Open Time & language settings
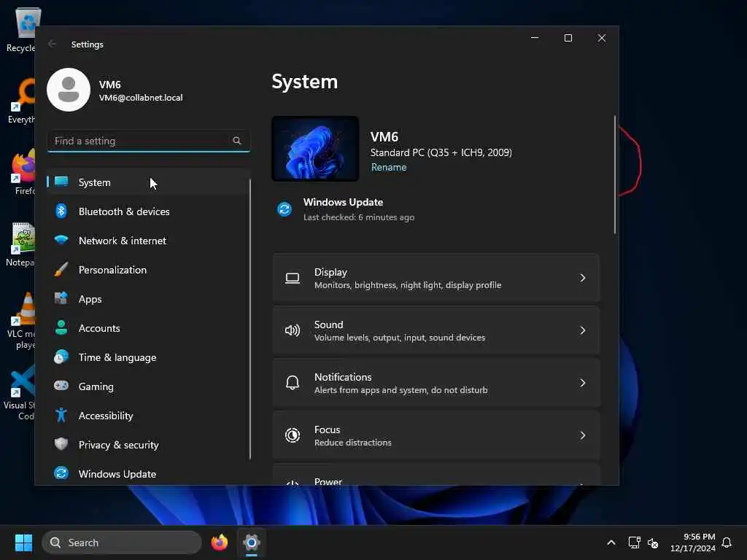Screen dimensions: 747x560 pyautogui.click(x=148, y=357)
